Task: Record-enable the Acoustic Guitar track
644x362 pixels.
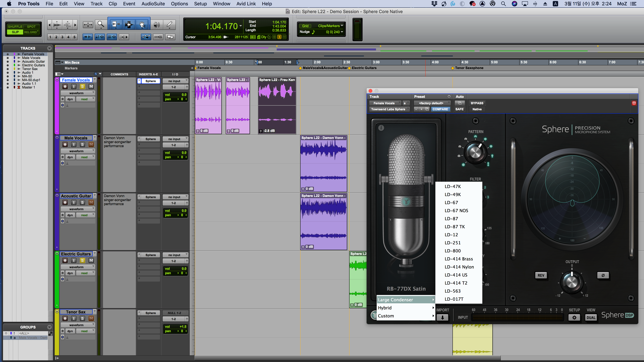Action: 65,202
